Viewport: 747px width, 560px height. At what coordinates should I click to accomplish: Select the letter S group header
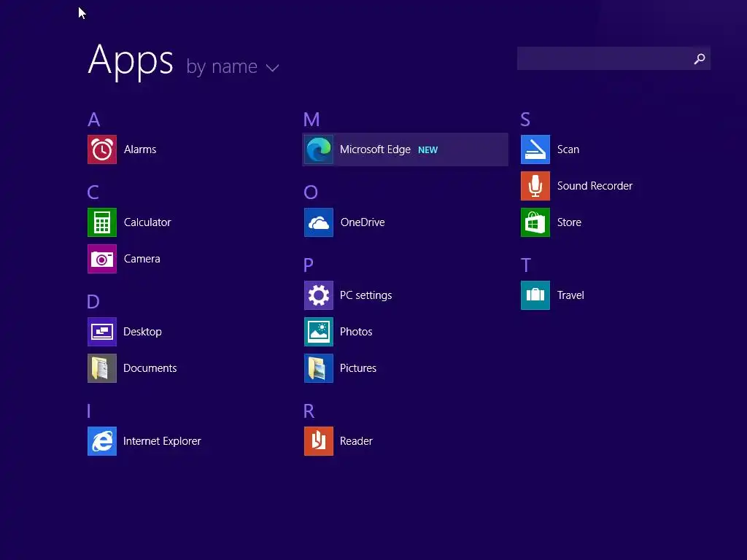point(525,120)
